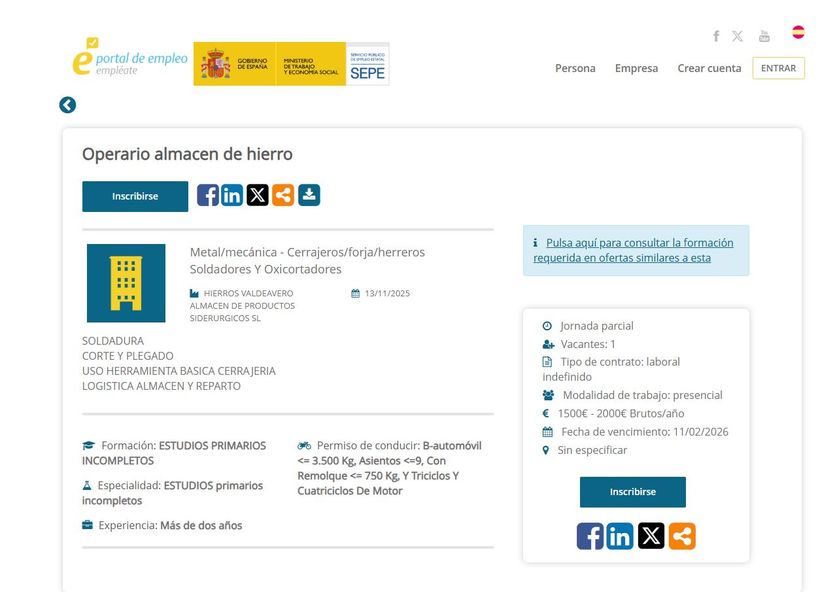The height and width of the screenshot is (592, 820).
Task: Click Inscribirse button in sidebar card
Action: click(x=632, y=492)
